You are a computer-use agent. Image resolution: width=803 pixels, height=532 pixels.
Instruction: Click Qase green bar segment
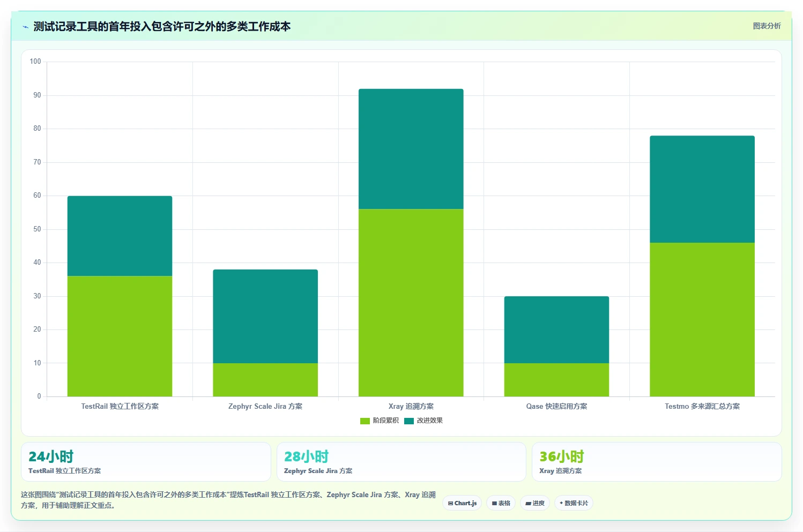point(556,380)
